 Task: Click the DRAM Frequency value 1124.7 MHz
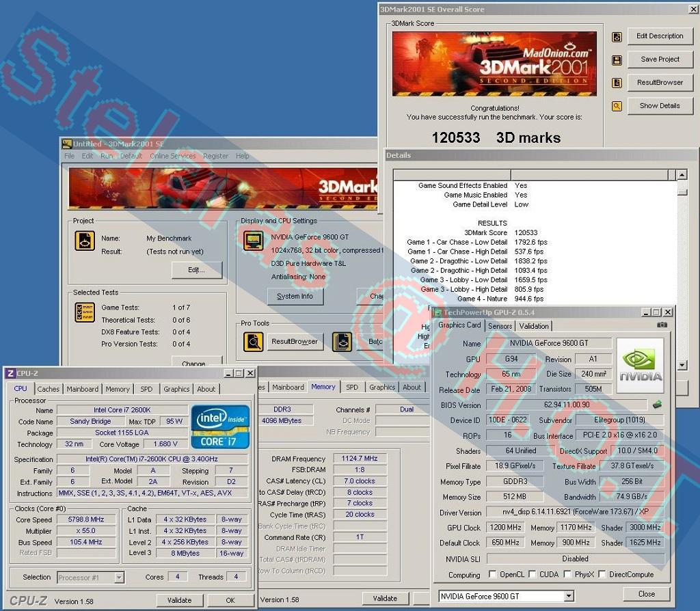360,459
